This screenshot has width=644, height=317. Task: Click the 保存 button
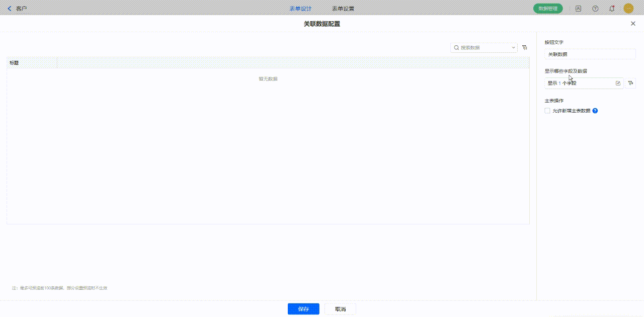coord(303,309)
